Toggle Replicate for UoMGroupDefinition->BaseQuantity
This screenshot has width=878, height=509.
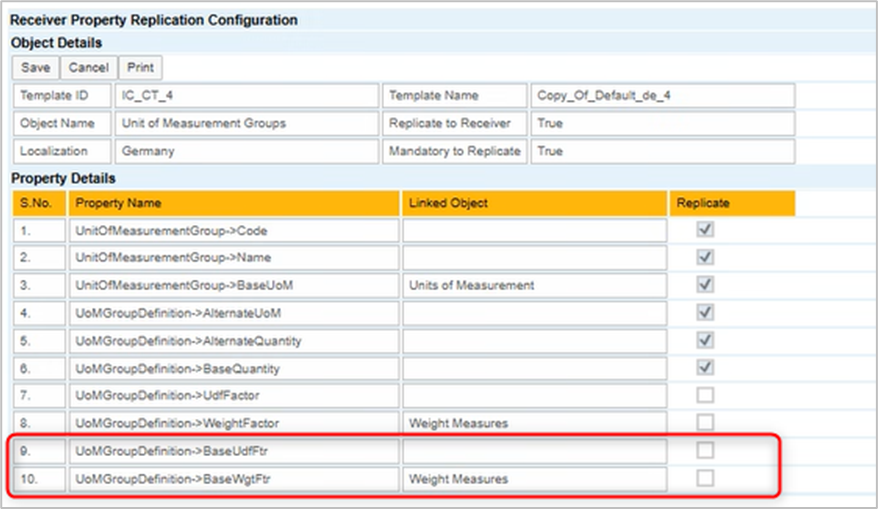click(x=706, y=368)
